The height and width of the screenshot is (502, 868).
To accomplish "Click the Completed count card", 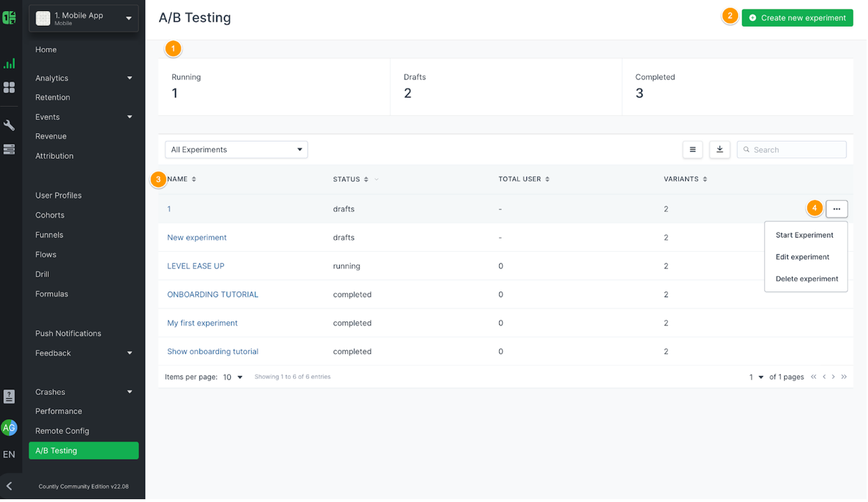I will (x=738, y=87).
